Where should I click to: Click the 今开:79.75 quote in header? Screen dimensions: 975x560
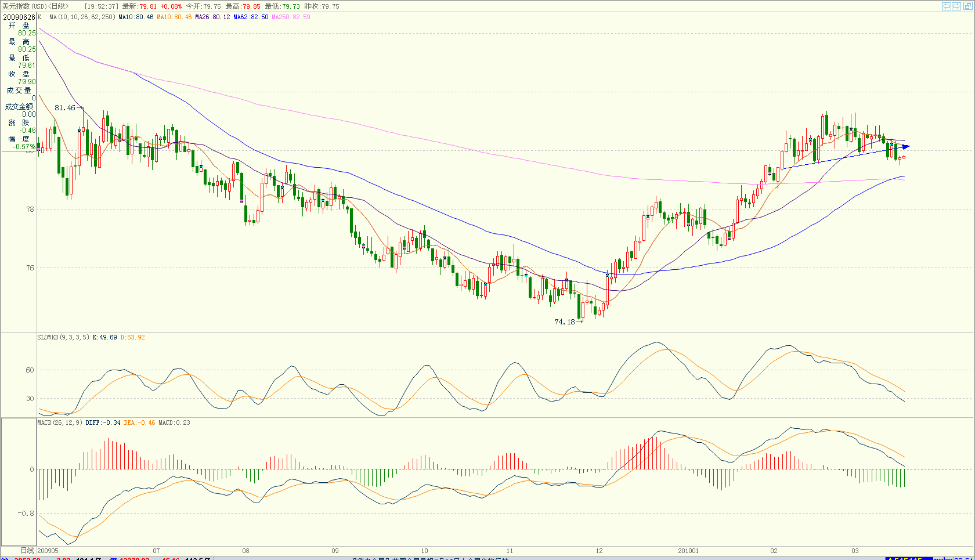203,6
